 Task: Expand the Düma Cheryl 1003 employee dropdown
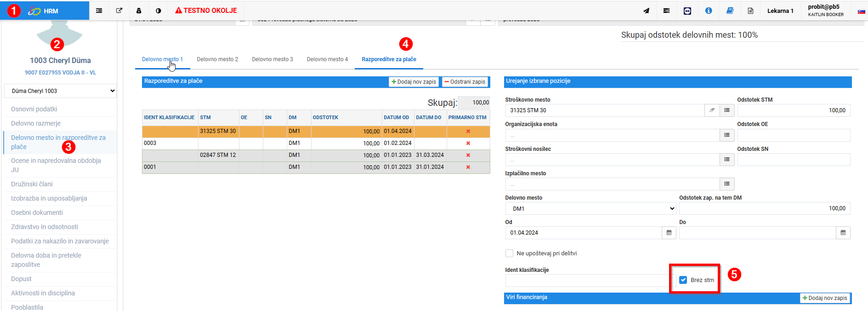(60, 91)
